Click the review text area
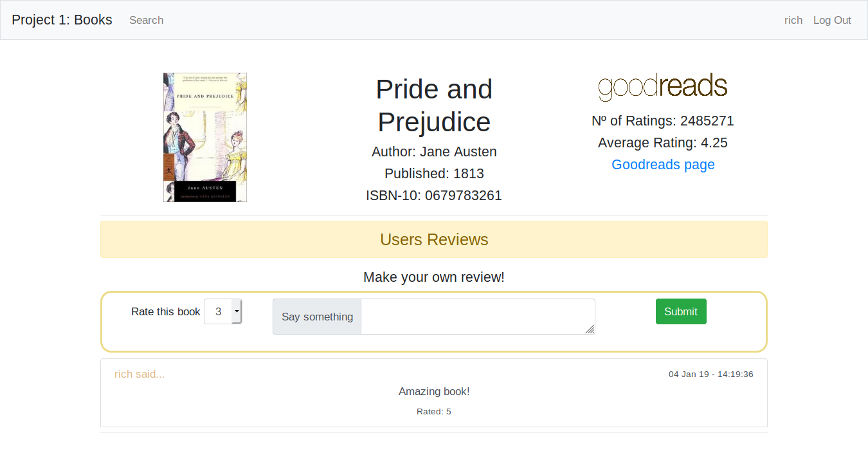The height and width of the screenshot is (471, 868). (x=477, y=316)
